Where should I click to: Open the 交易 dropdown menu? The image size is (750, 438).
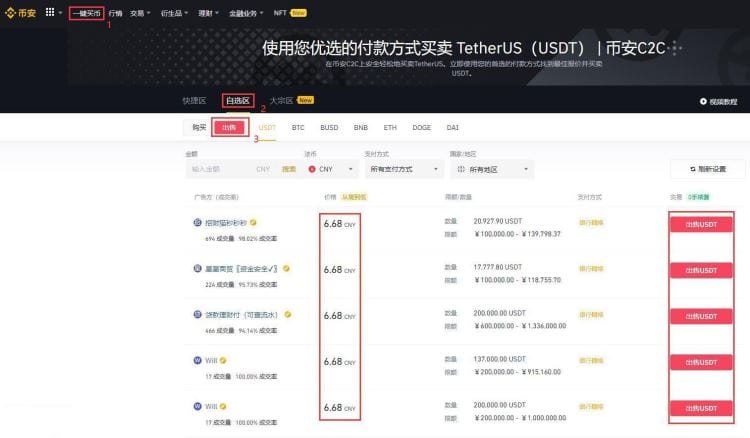point(140,13)
